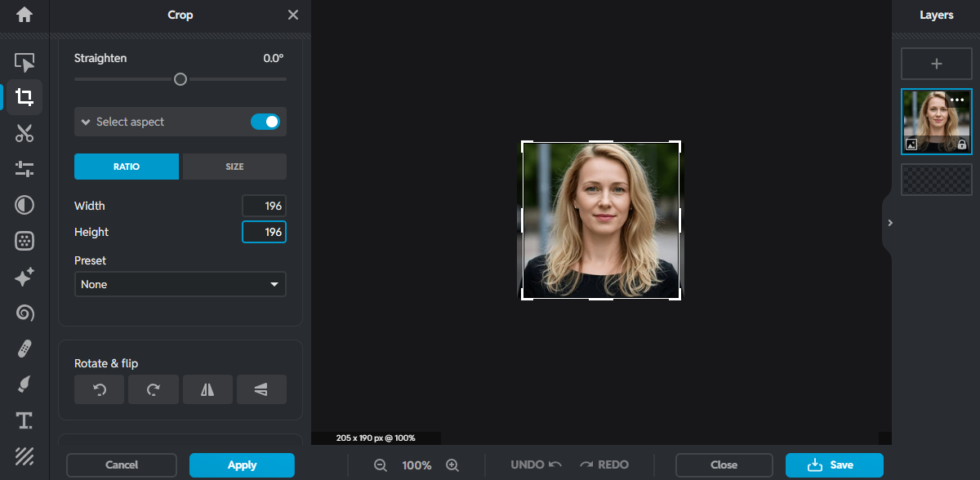Viewport: 980px width, 480px height.
Task: Click the Straighten slider handle
Action: (180, 79)
